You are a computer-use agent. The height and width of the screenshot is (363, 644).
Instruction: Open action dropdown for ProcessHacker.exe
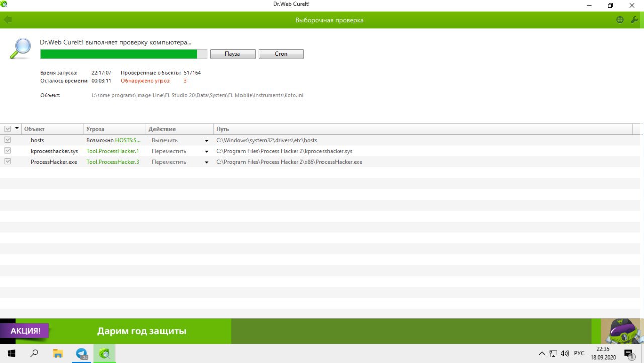(x=207, y=162)
